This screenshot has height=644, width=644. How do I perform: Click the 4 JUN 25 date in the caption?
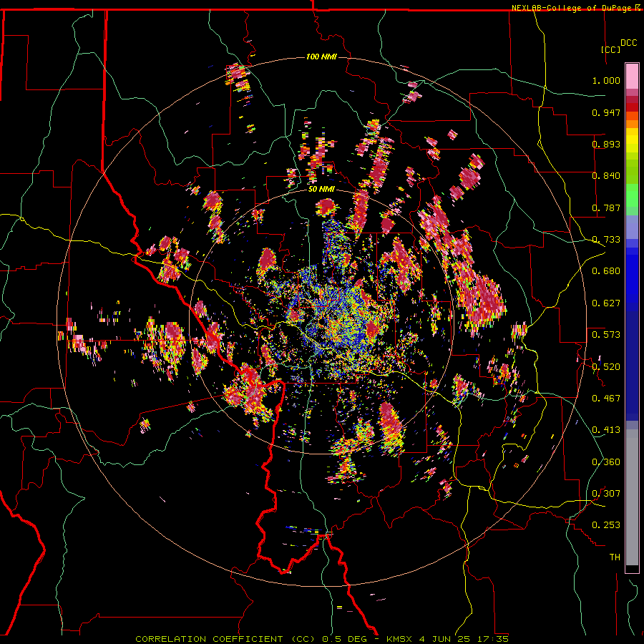(445, 639)
